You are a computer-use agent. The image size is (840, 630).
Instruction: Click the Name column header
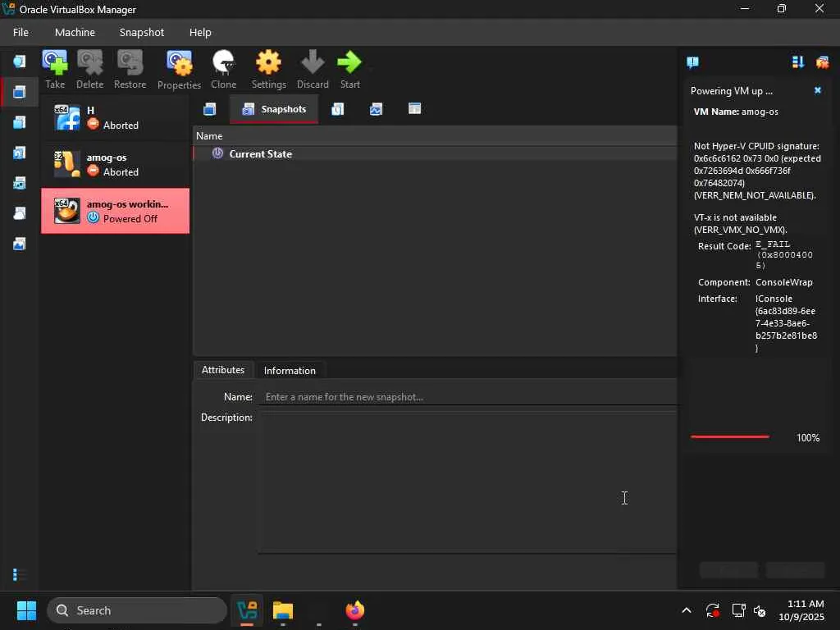tap(435, 136)
